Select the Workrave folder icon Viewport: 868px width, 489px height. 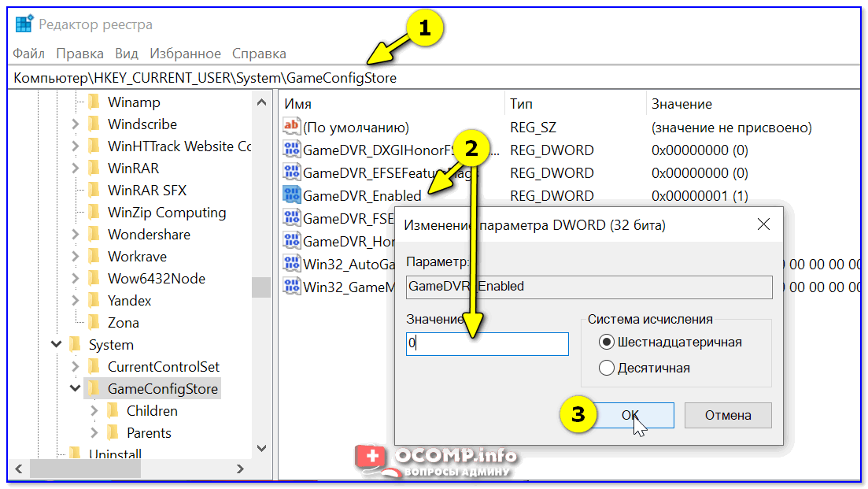tap(94, 257)
